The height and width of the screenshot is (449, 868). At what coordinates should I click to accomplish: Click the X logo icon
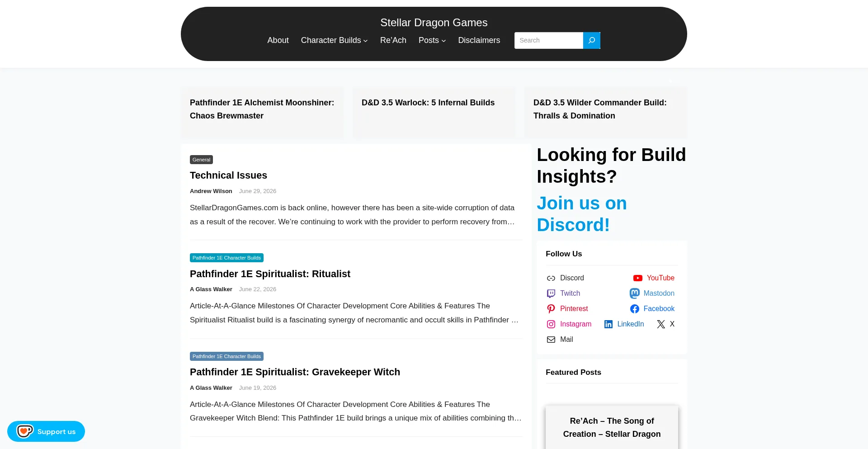click(x=661, y=324)
